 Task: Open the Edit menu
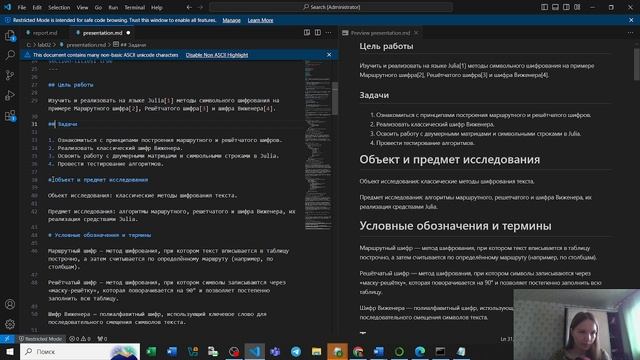click(x=37, y=7)
